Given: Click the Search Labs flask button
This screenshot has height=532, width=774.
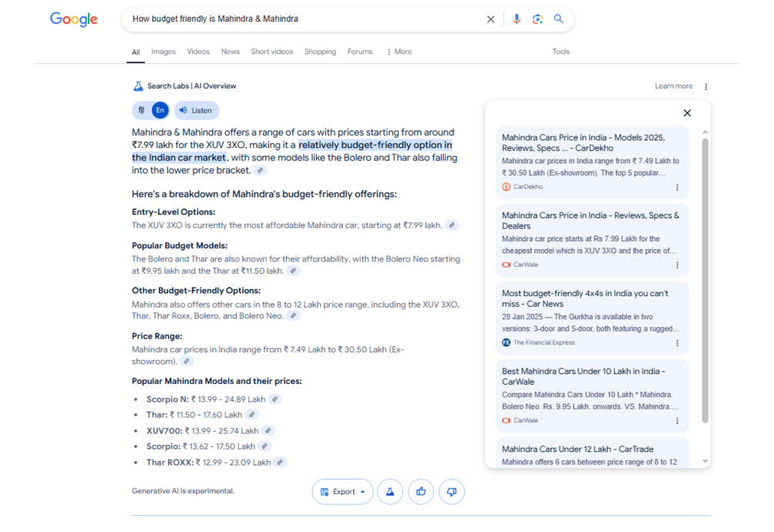Looking at the screenshot, I should [x=389, y=491].
